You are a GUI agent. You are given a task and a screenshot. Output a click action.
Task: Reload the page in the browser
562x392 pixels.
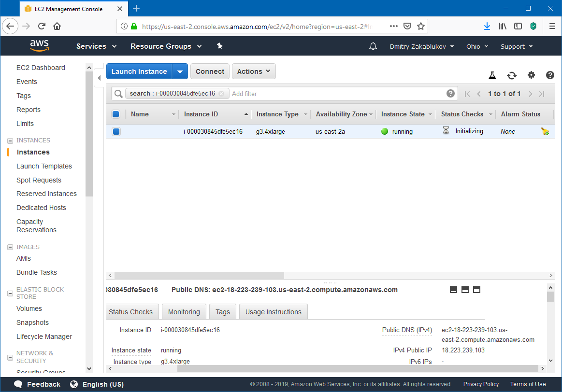coord(42,26)
